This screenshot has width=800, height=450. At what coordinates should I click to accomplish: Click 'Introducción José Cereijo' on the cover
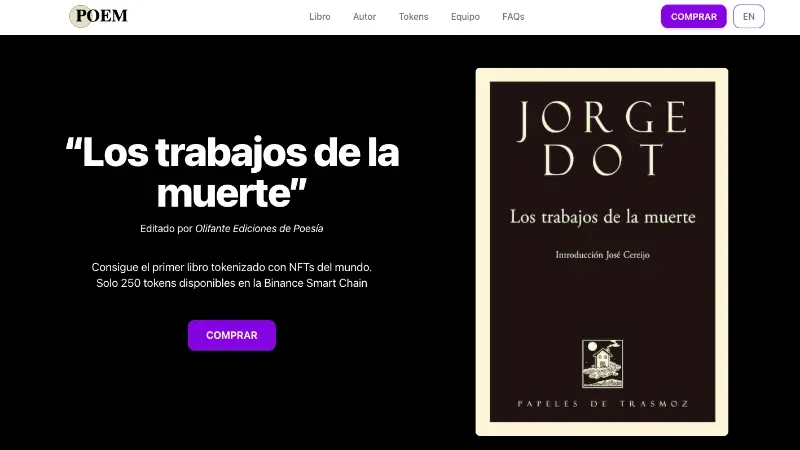coord(602,255)
